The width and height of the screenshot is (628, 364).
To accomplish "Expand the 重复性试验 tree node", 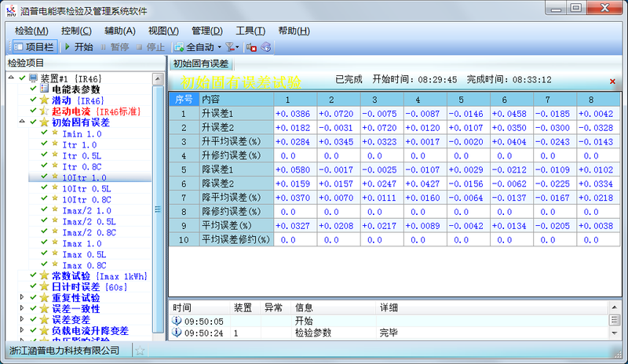I will 22,298.
